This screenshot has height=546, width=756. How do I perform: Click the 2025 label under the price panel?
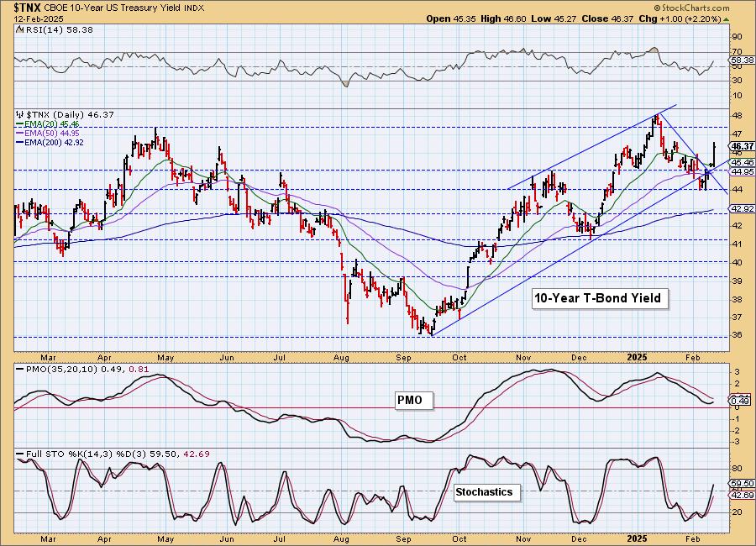point(637,357)
